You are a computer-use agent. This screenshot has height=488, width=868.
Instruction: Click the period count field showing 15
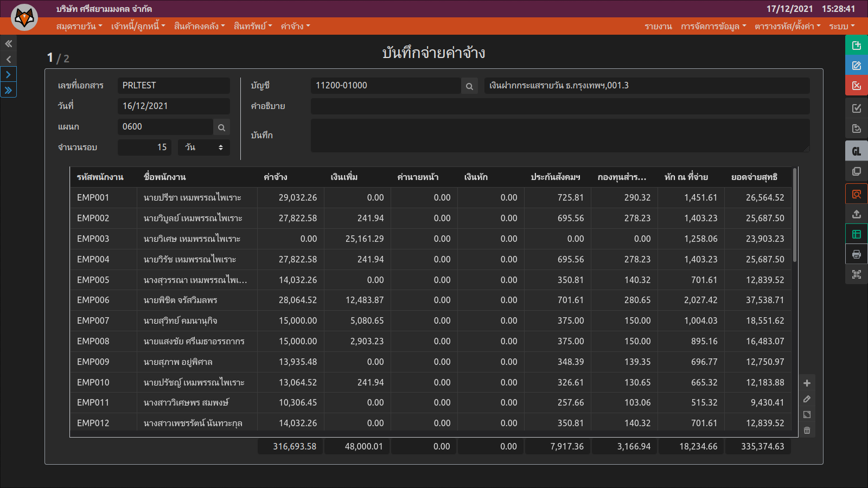144,147
